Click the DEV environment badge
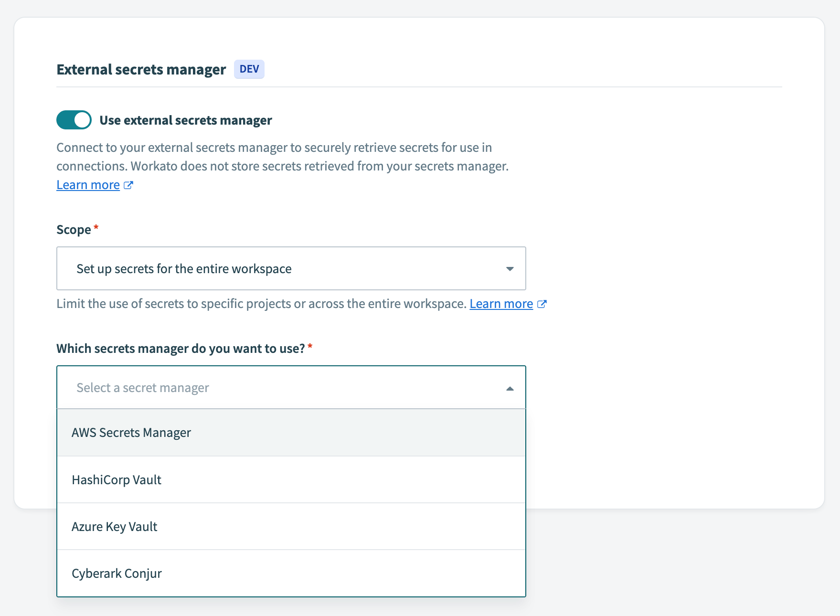The height and width of the screenshot is (616, 840). [x=249, y=69]
